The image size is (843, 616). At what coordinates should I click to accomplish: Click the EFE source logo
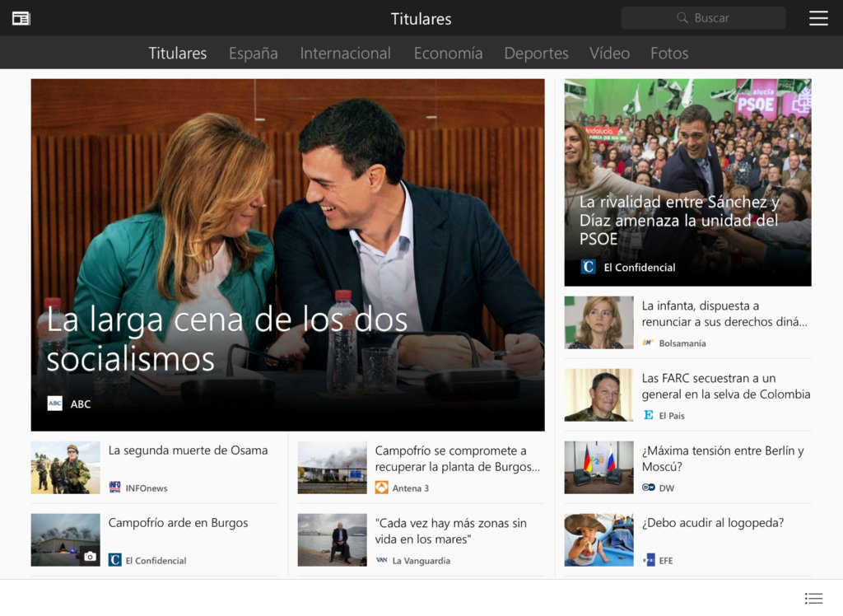click(x=649, y=560)
